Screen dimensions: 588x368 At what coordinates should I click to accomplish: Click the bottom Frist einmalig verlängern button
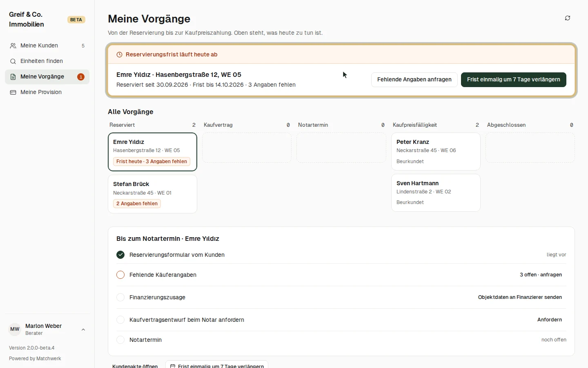tap(217, 365)
